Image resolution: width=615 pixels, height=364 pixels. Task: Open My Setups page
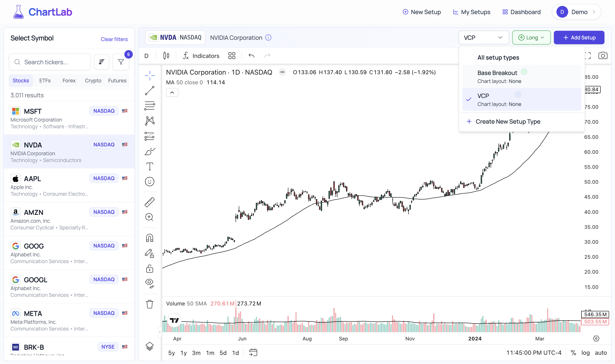click(x=471, y=12)
